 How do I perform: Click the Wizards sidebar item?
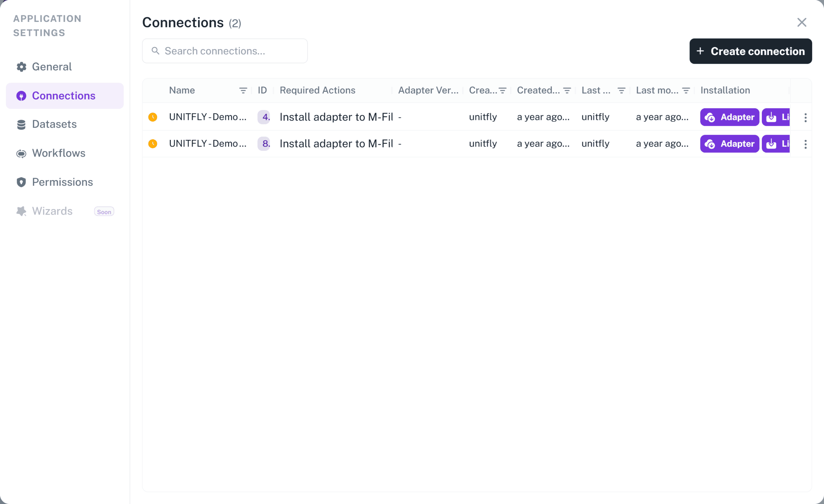(65, 211)
